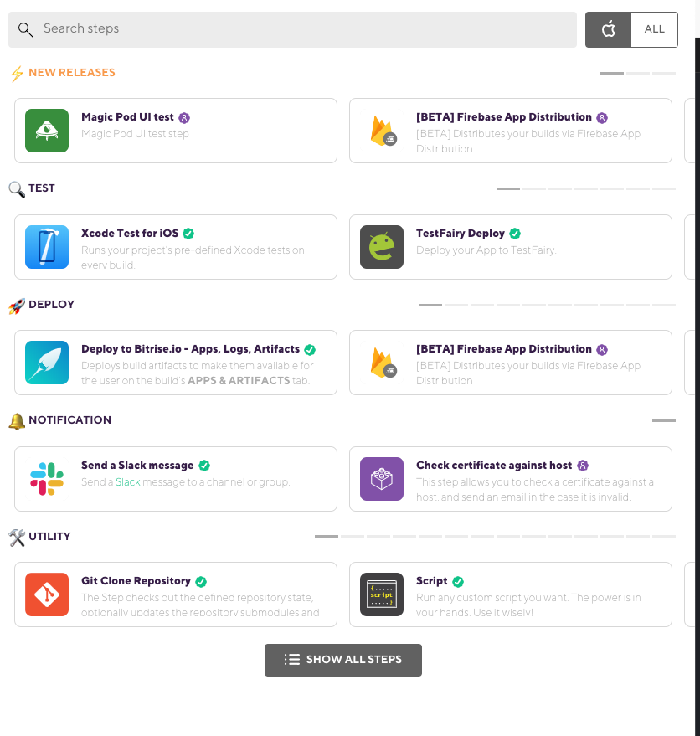700x736 pixels.
Task: Go to last page of New Releases carousel
Action: (x=664, y=73)
